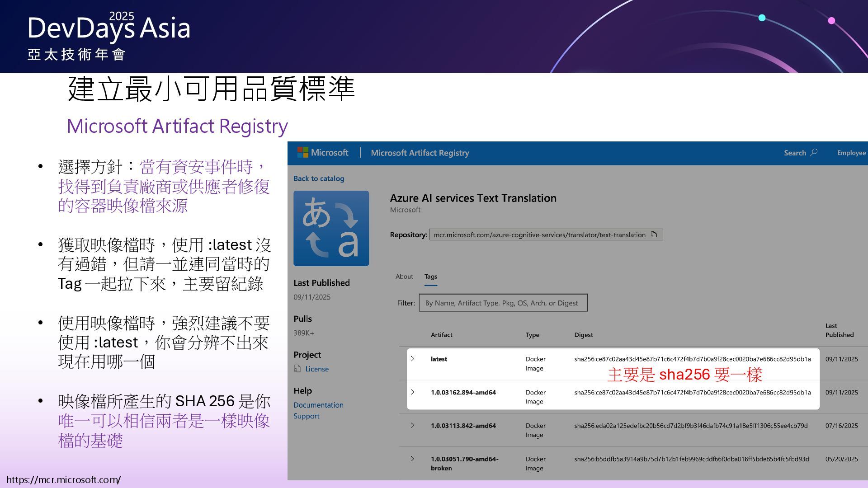Click the Azure AI services Text Translation title
The height and width of the screenshot is (488, 868).
pyautogui.click(x=473, y=198)
